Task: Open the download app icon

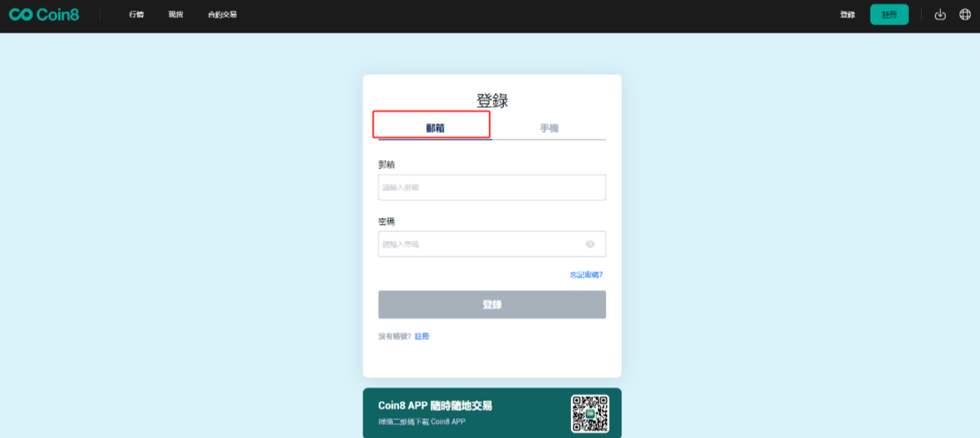Action: (940, 15)
